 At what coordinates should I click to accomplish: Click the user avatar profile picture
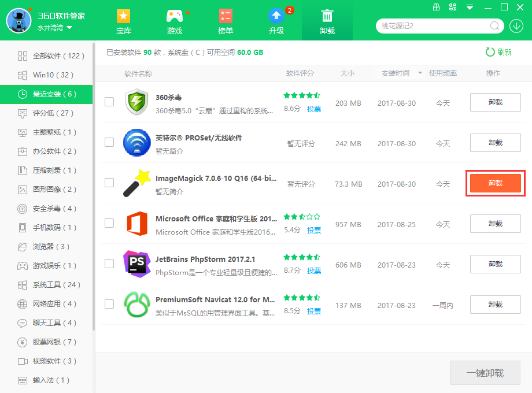coord(18,21)
